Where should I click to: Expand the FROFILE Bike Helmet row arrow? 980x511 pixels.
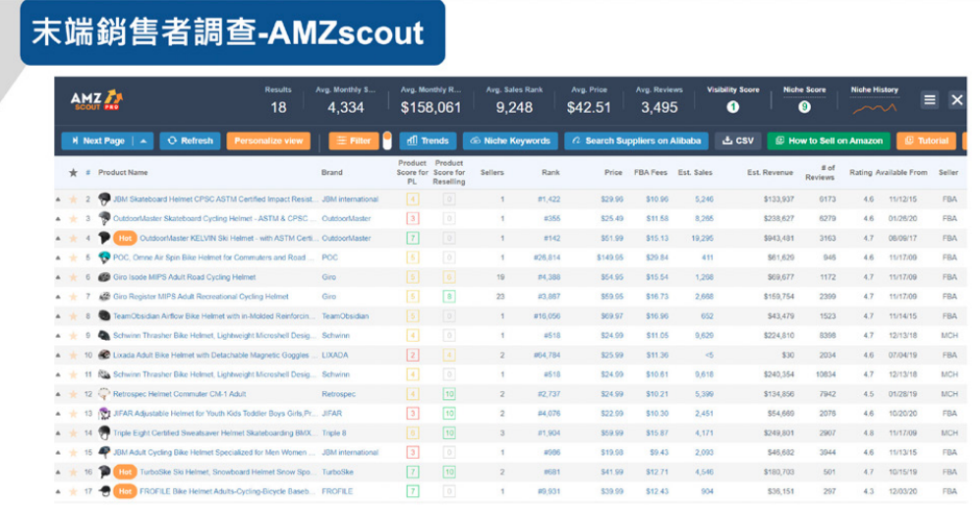point(58,491)
